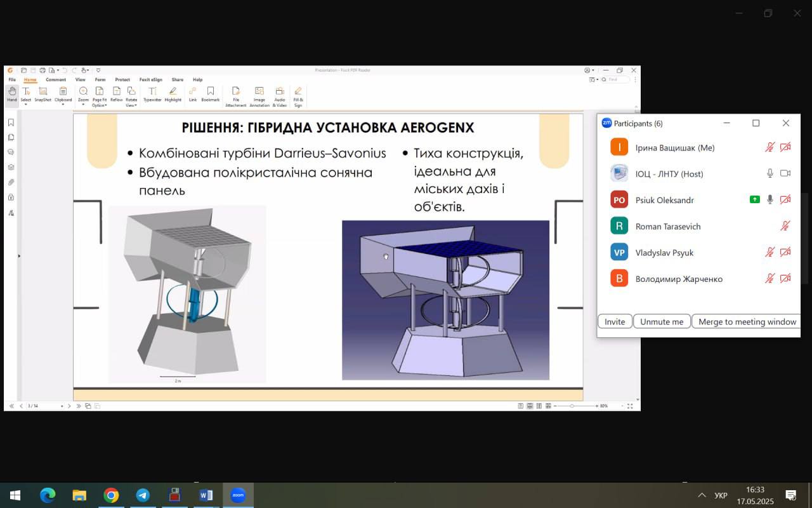Open the Attachments side panel
The height and width of the screenshot is (508, 812).
pyautogui.click(x=11, y=182)
